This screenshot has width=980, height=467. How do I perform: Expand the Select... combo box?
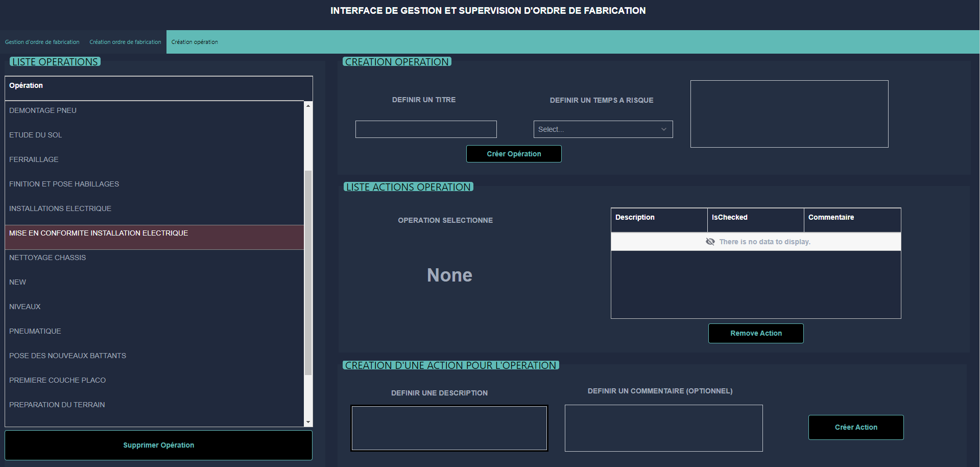(663, 129)
